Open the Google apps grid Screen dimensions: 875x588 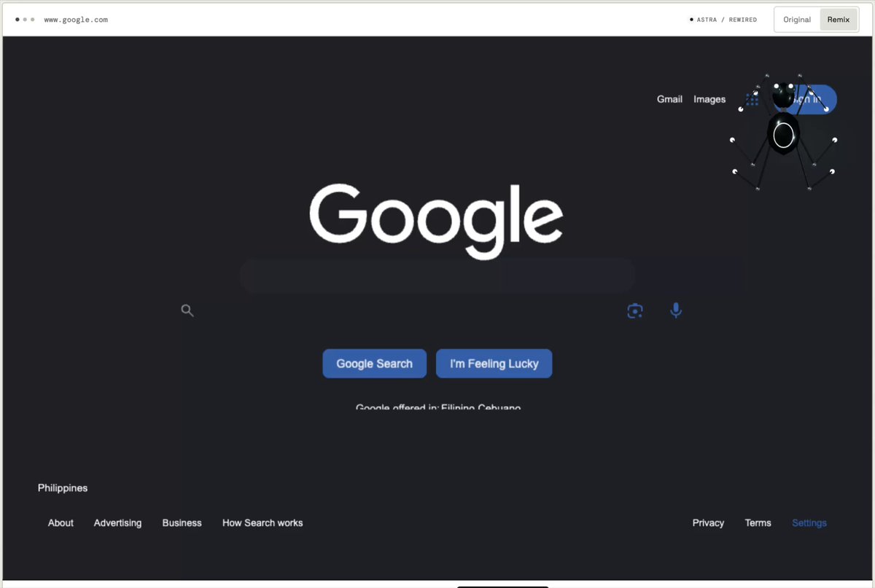(752, 99)
